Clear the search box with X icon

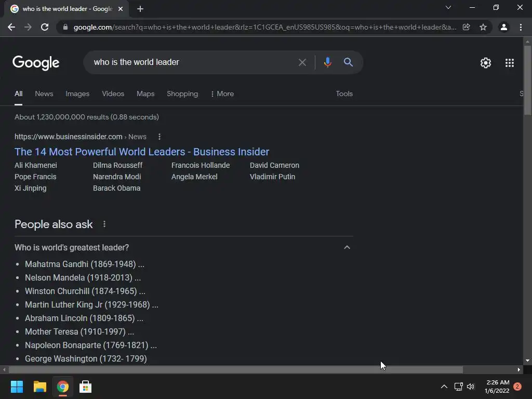302,62
